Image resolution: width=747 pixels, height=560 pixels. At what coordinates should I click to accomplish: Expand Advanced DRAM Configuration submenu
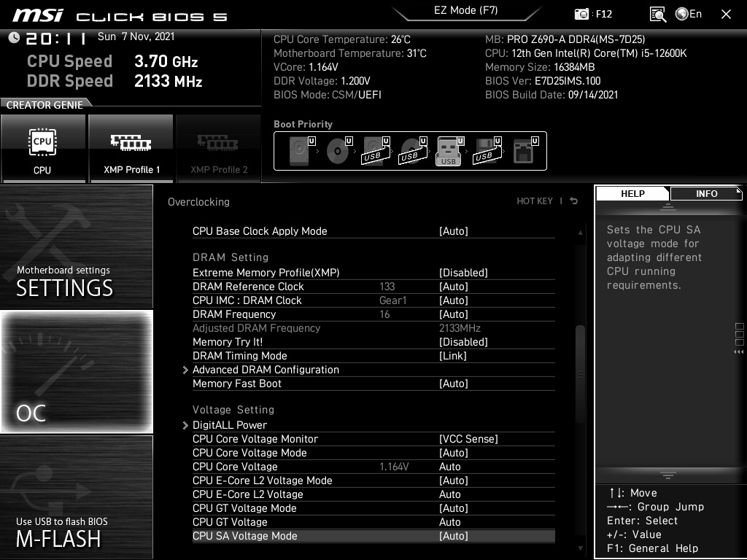click(368, 370)
